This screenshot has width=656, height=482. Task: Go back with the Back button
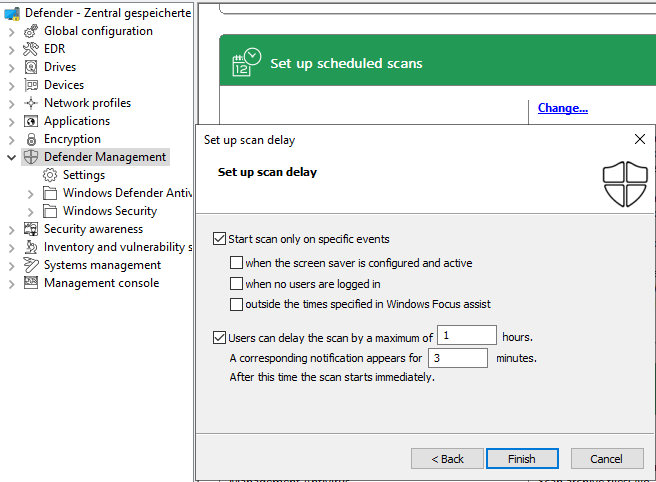(x=447, y=459)
